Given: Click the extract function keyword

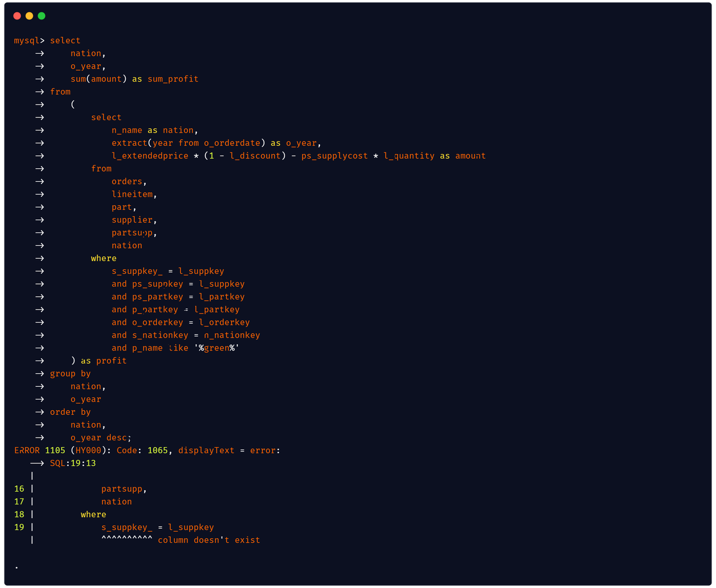Looking at the screenshot, I should 129,143.
